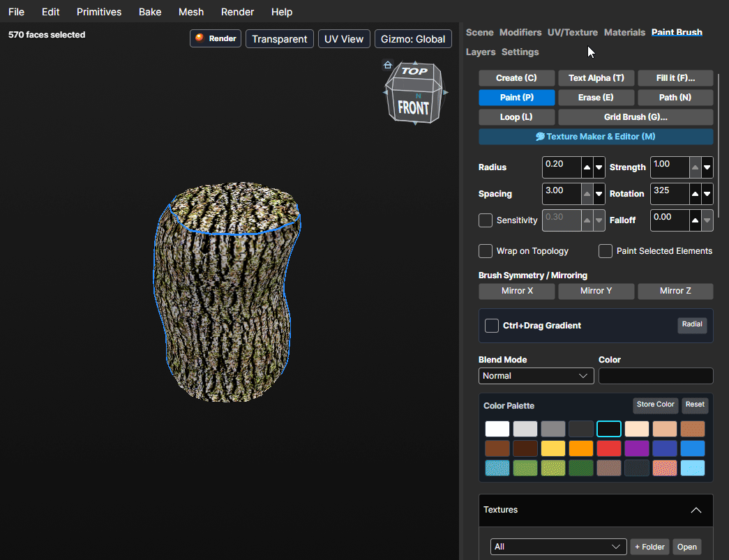Decrease Strength with the down arrow

pyautogui.click(x=707, y=167)
